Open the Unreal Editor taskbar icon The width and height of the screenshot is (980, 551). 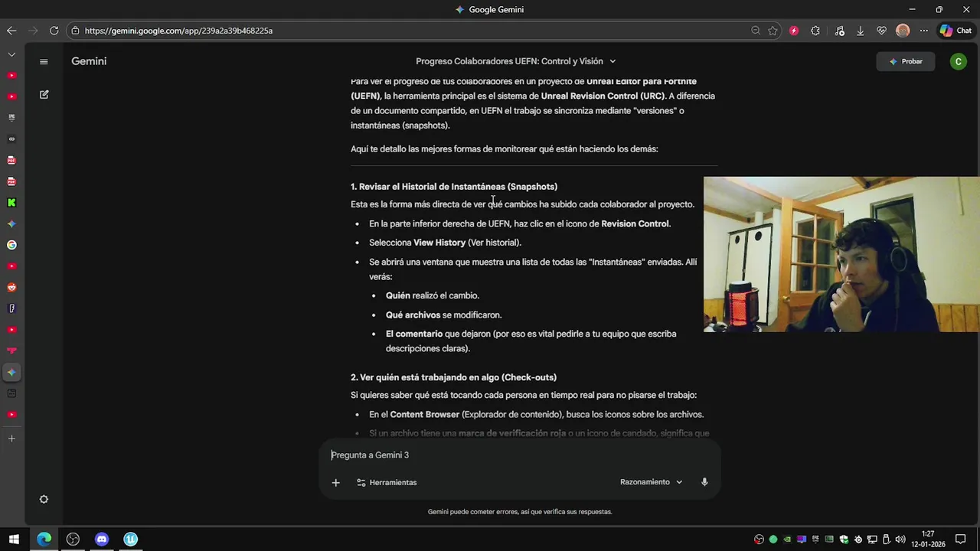click(131, 539)
